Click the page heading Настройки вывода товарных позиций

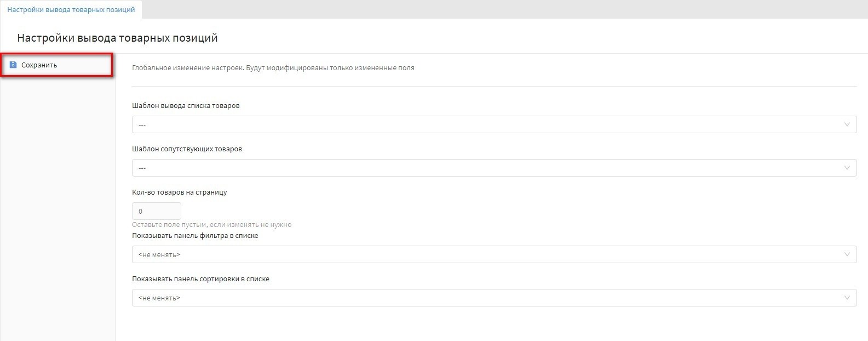coord(117,38)
